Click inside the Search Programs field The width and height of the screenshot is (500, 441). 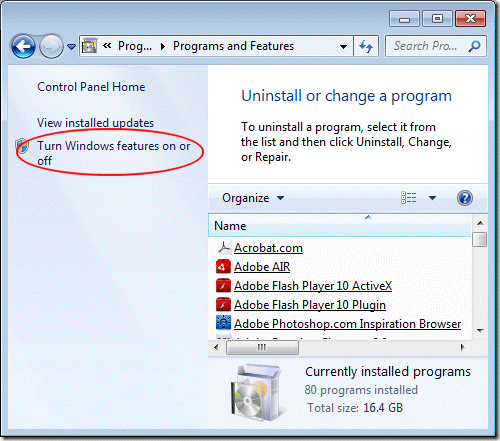click(427, 46)
